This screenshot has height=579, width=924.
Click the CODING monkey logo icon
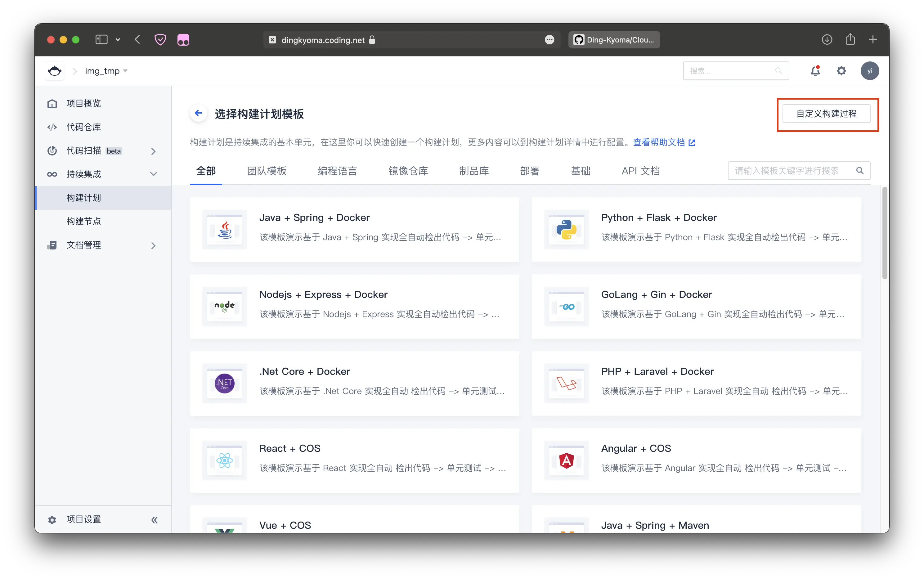coord(55,71)
